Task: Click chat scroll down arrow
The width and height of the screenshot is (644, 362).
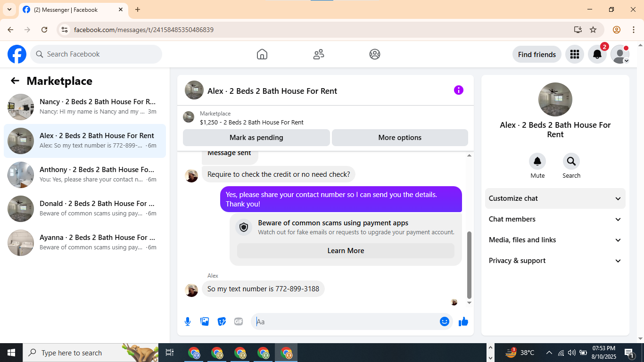Action: (469, 303)
